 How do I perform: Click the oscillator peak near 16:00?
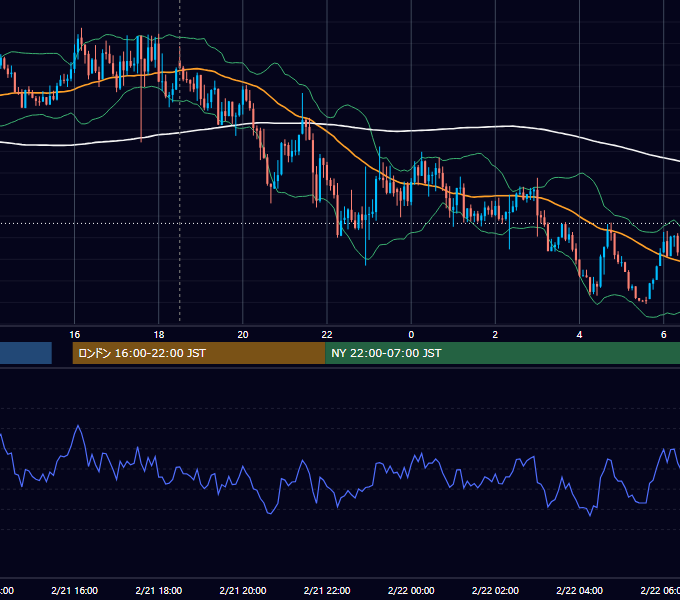78,427
